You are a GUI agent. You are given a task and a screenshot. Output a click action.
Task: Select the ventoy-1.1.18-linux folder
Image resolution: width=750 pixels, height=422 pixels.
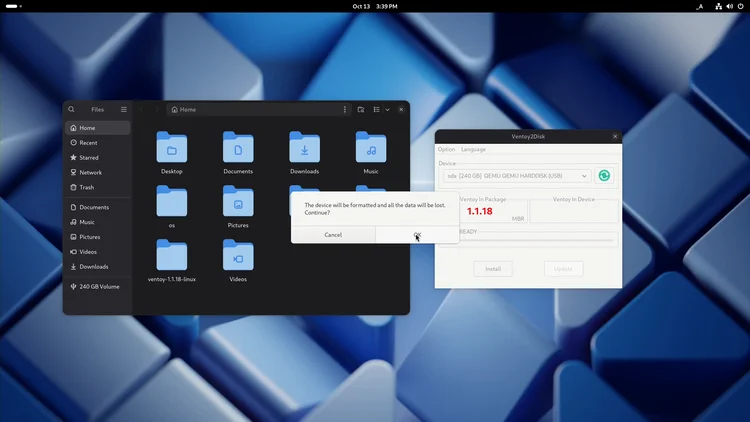(x=172, y=255)
